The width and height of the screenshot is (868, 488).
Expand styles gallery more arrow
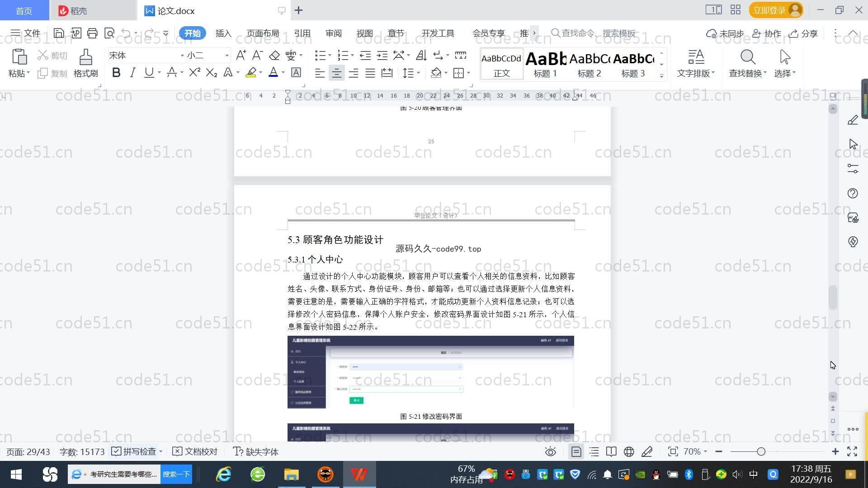pyautogui.click(x=661, y=75)
